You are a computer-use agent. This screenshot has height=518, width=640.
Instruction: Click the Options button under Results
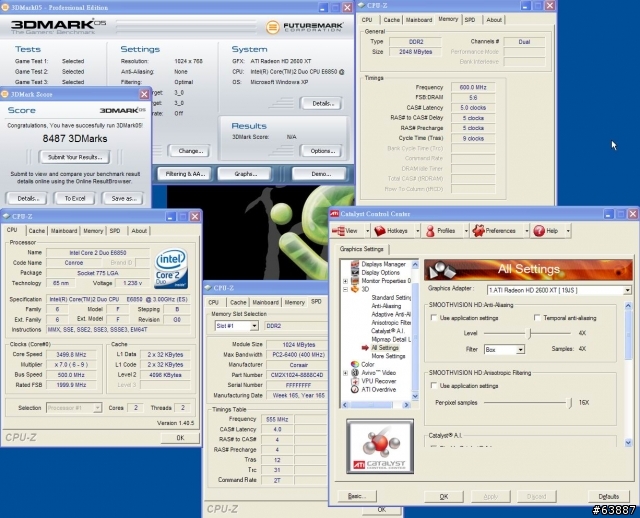point(322,151)
